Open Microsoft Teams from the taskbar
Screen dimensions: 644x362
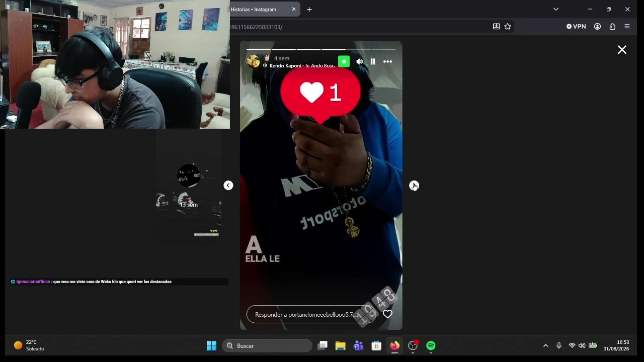(x=358, y=345)
